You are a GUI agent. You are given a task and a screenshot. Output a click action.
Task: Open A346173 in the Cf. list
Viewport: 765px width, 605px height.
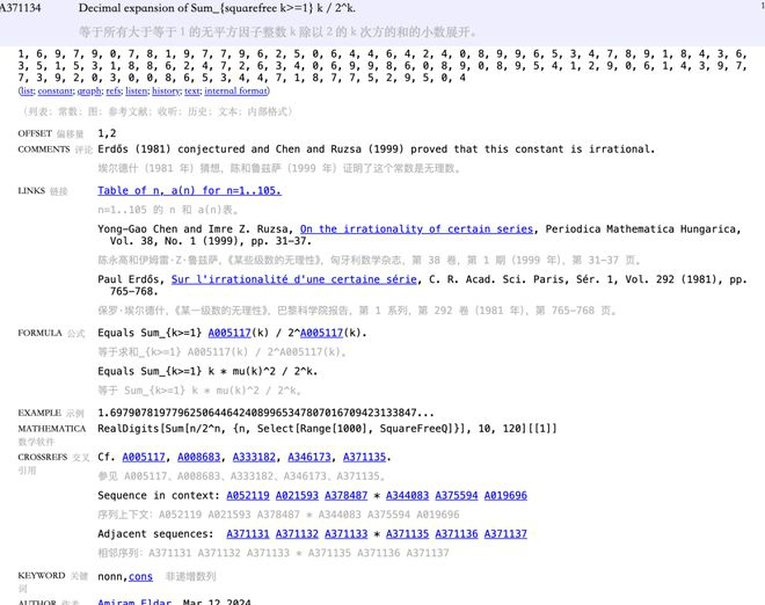(307, 457)
